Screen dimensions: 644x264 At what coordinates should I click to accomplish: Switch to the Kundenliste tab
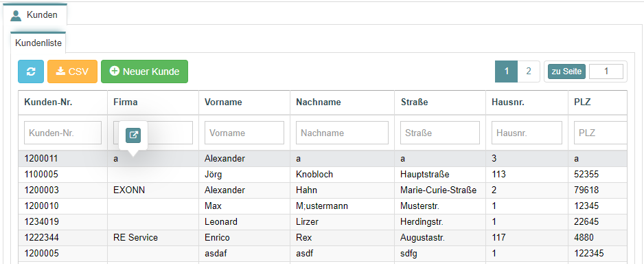click(38, 43)
